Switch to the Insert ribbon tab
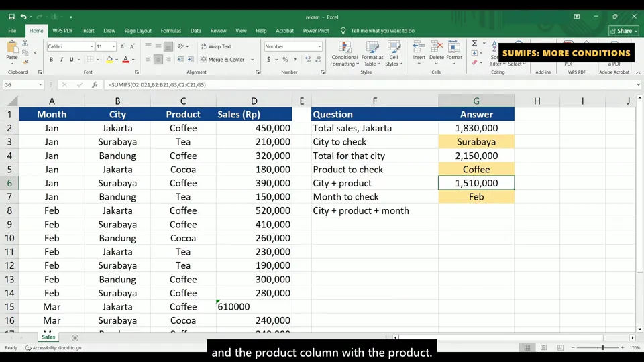Image resolution: width=644 pixels, height=362 pixels. (88, 31)
